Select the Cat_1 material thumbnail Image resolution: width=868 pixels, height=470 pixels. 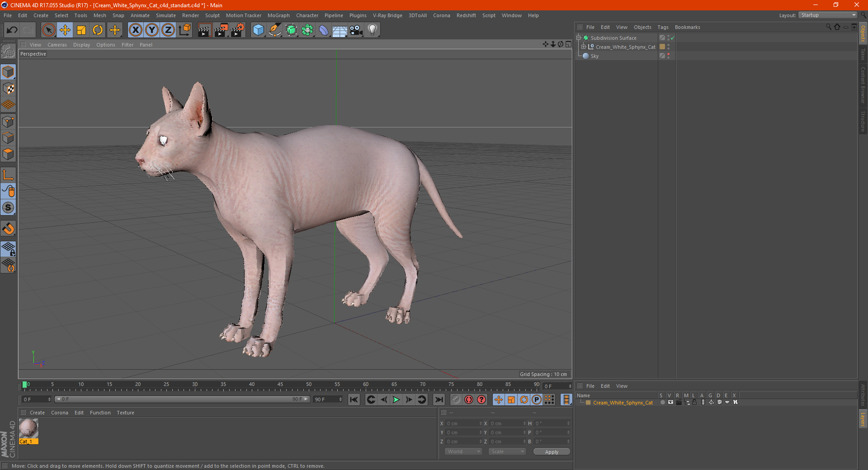tap(28, 428)
